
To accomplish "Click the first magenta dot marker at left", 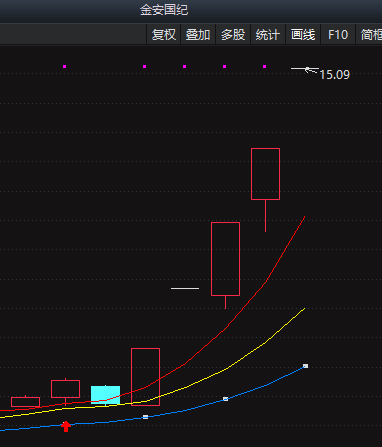I will click(x=64, y=66).
